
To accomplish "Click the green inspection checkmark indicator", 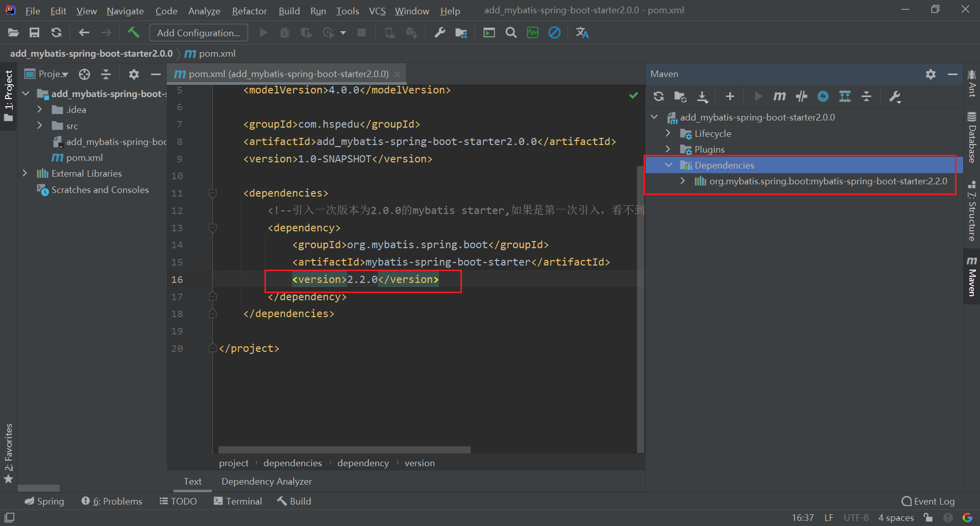I will [633, 95].
